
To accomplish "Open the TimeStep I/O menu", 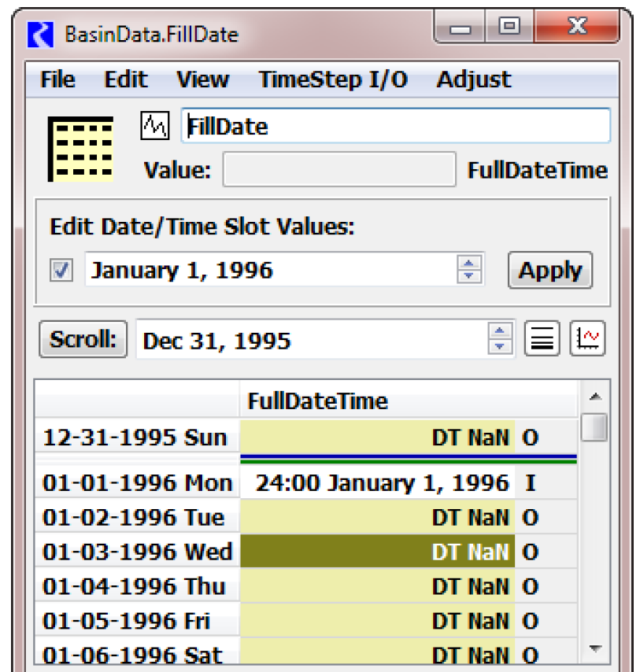I will pyautogui.click(x=333, y=79).
